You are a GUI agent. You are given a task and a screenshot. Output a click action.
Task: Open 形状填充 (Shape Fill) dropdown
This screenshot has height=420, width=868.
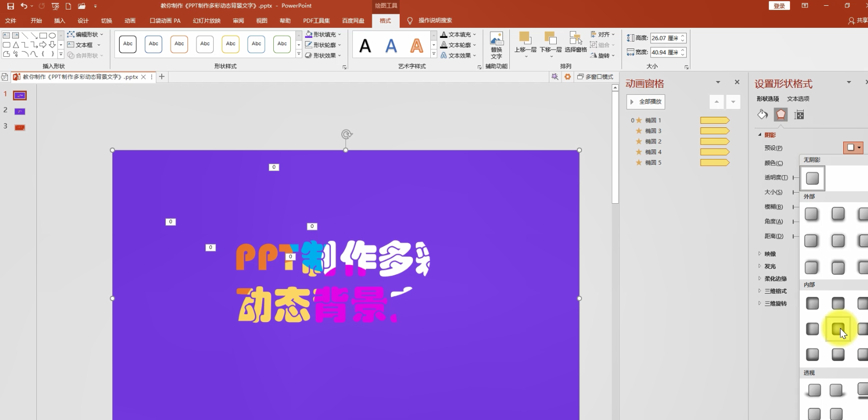pos(323,34)
